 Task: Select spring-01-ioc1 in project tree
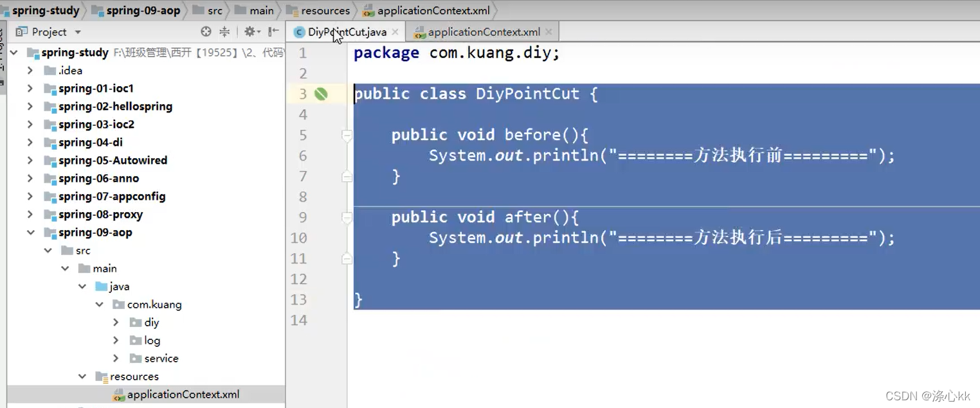point(96,89)
